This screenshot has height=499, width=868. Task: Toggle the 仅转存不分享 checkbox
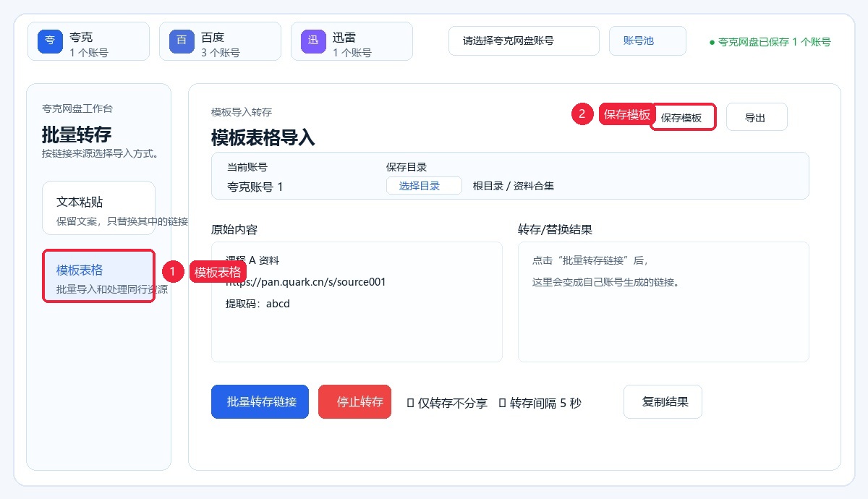(x=410, y=403)
